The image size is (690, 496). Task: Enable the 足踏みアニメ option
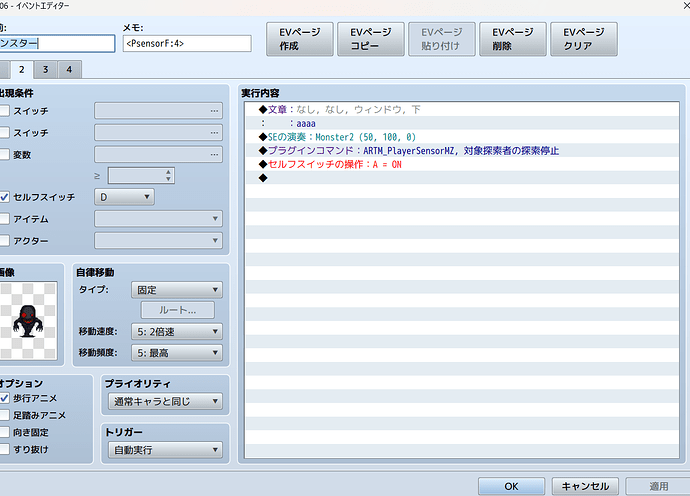4,415
